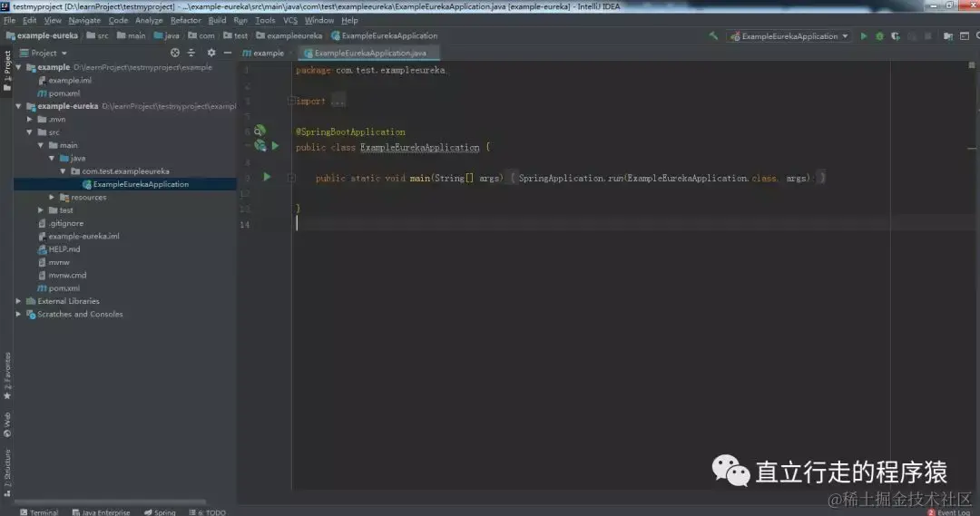The width and height of the screenshot is (980, 516).
Task: Open the Java Enterprise tool window
Action: [x=101, y=512]
